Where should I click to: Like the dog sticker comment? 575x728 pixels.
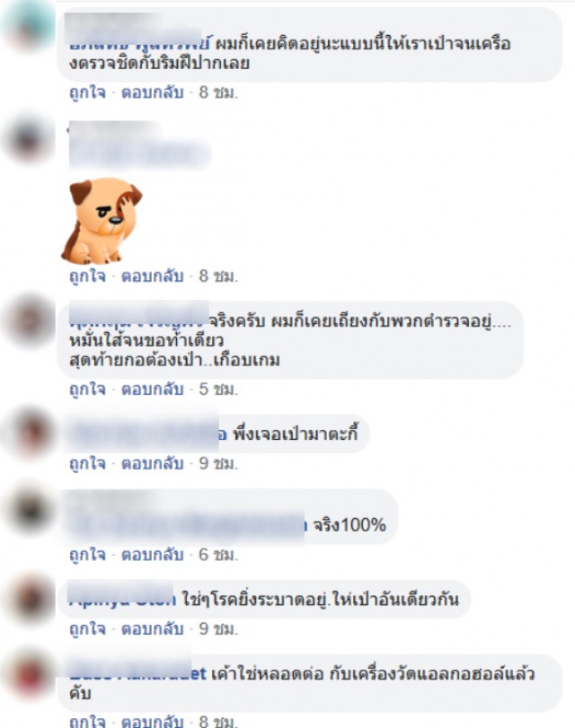click(87, 276)
